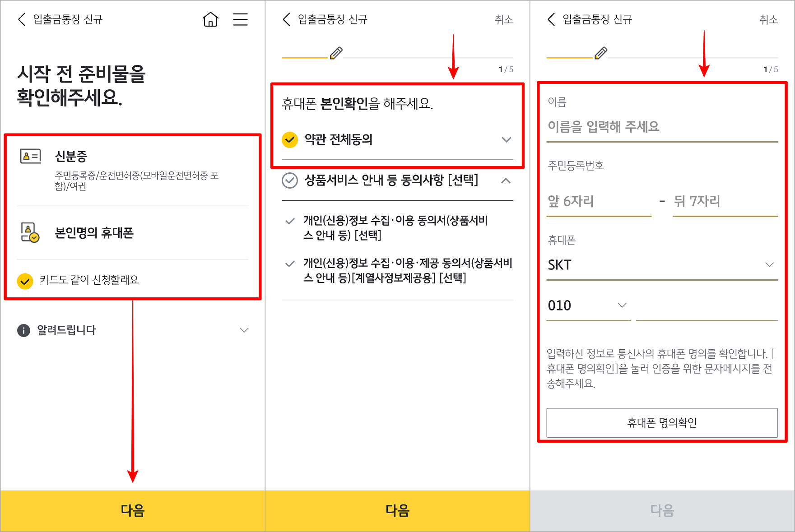Check the 상품서비스 안내 등 동의사항 option
The height and width of the screenshot is (532, 795).
(x=289, y=181)
